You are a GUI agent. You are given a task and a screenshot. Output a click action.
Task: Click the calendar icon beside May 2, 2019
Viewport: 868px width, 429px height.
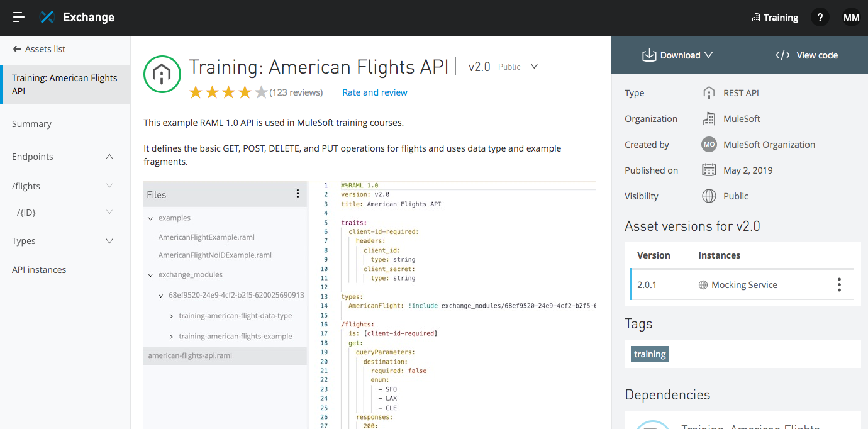pyautogui.click(x=709, y=170)
